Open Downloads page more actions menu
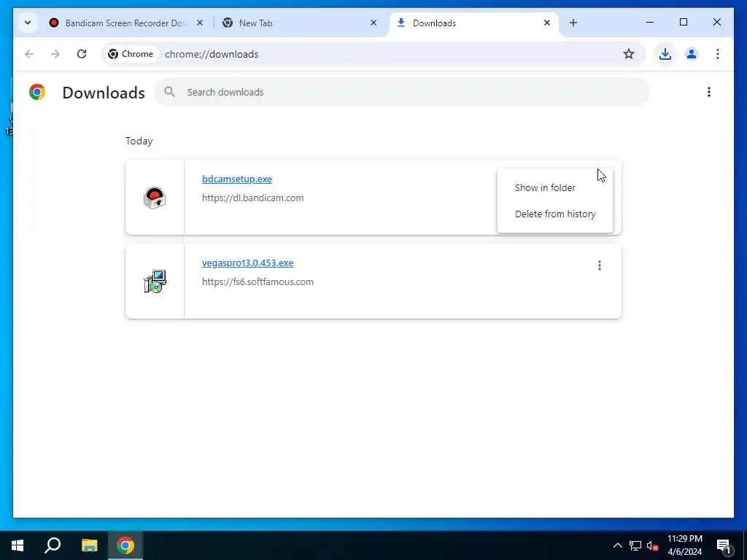This screenshot has width=747, height=560. [x=709, y=92]
